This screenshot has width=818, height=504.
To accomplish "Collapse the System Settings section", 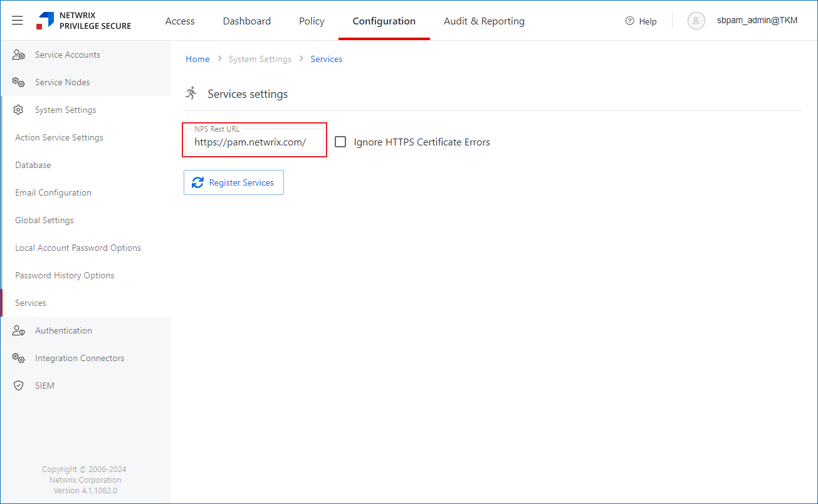I will click(65, 110).
